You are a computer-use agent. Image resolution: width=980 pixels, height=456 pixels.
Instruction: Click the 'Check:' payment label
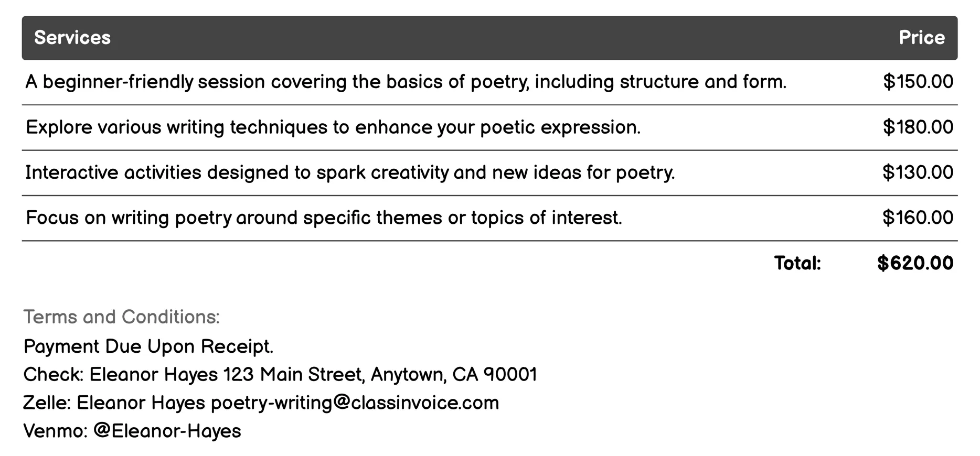(x=54, y=375)
